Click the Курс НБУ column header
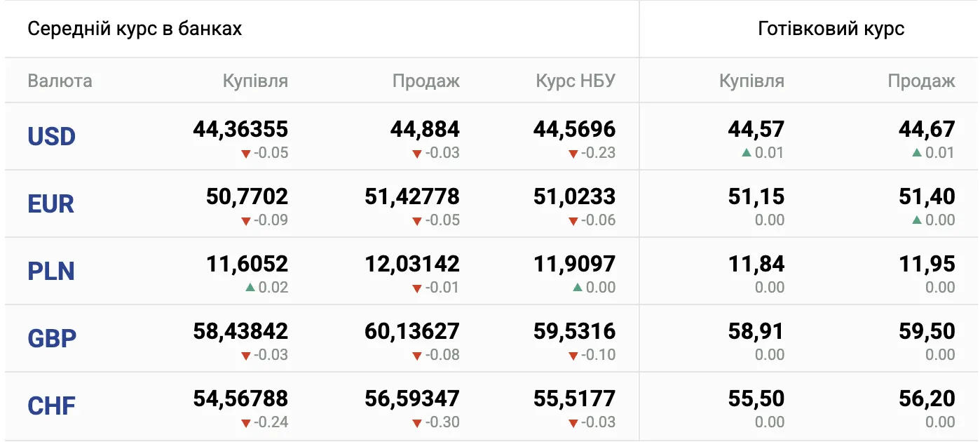Viewport: 980px width, 442px height. [x=576, y=81]
